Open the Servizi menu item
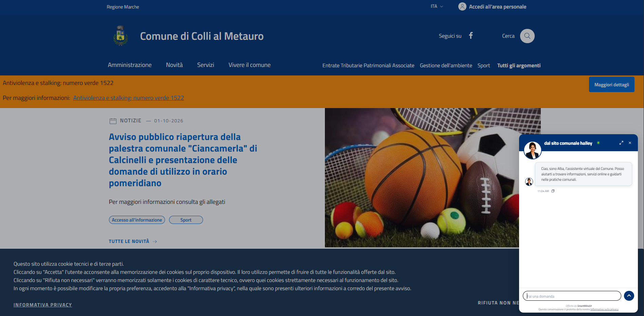The height and width of the screenshot is (316, 644). [205, 65]
